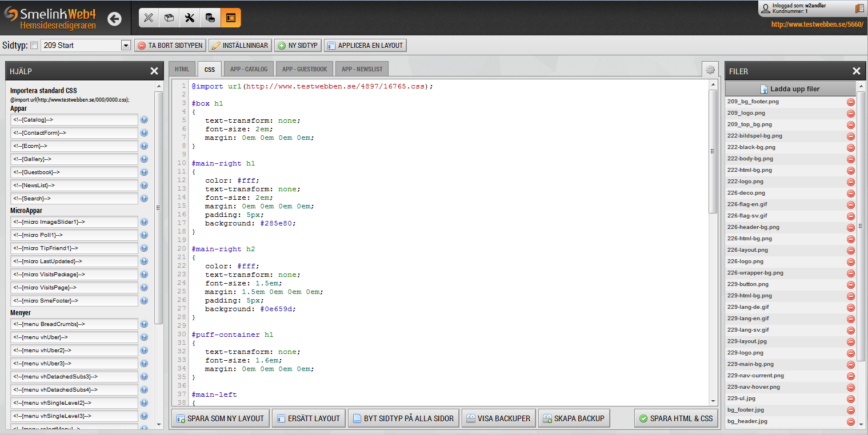Click help icon next to Catalog app tag

(x=144, y=120)
